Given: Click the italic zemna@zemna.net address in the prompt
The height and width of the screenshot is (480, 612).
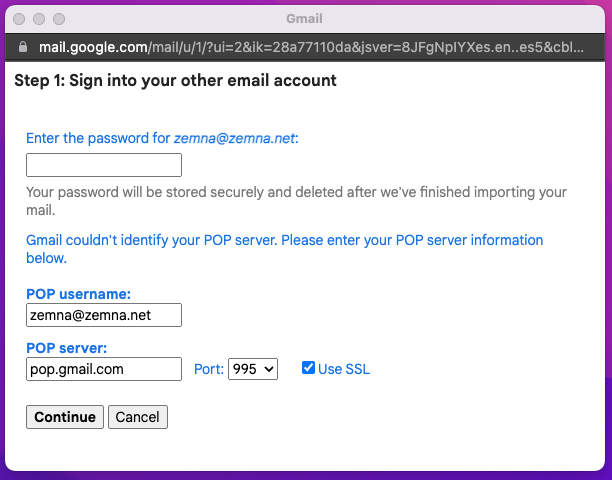Looking at the screenshot, I should [235, 138].
